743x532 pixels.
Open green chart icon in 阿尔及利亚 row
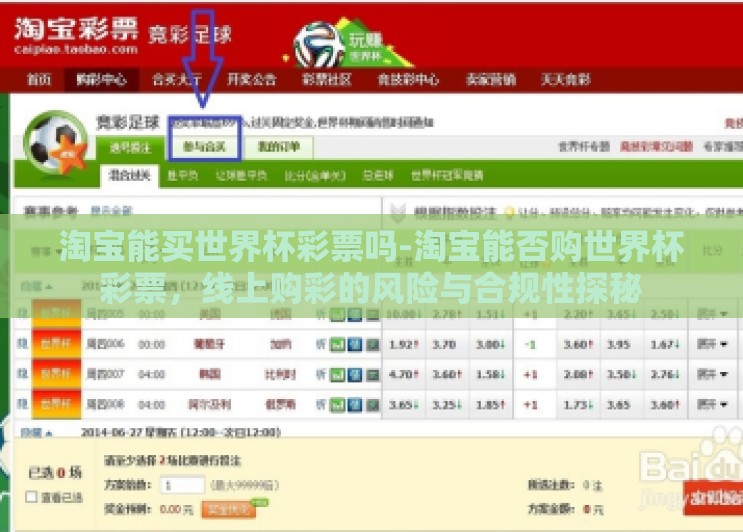(337, 405)
